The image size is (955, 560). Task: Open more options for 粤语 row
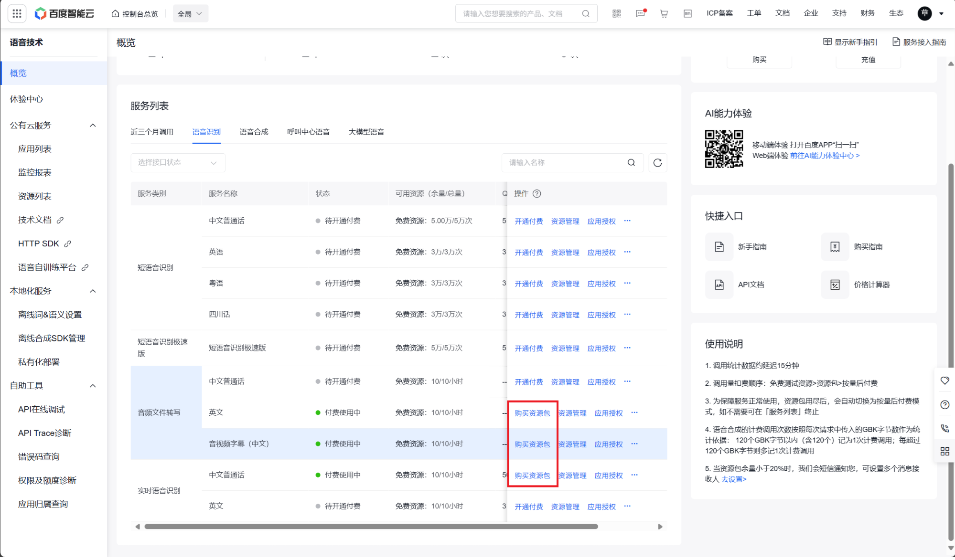[x=627, y=284]
